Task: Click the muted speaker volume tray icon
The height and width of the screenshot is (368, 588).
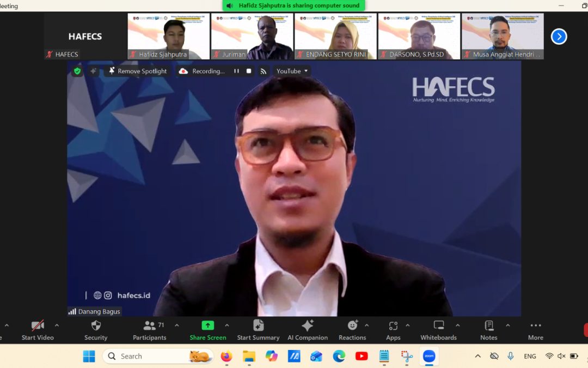Action: (x=561, y=356)
